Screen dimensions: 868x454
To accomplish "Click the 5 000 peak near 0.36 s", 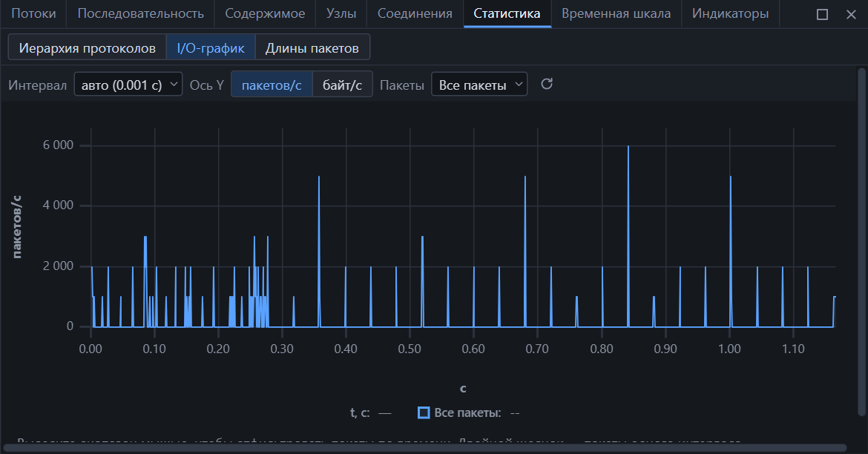I will pyautogui.click(x=319, y=177).
